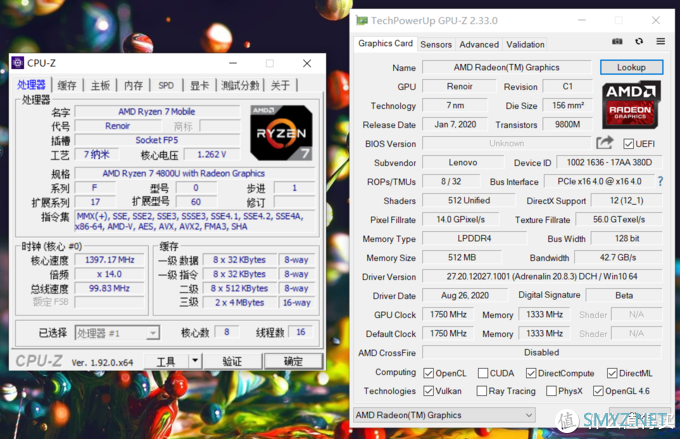680x439 pixels.
Task: Switch to the 缓存 tab in CPU-Z
Action: click(67, 85)
